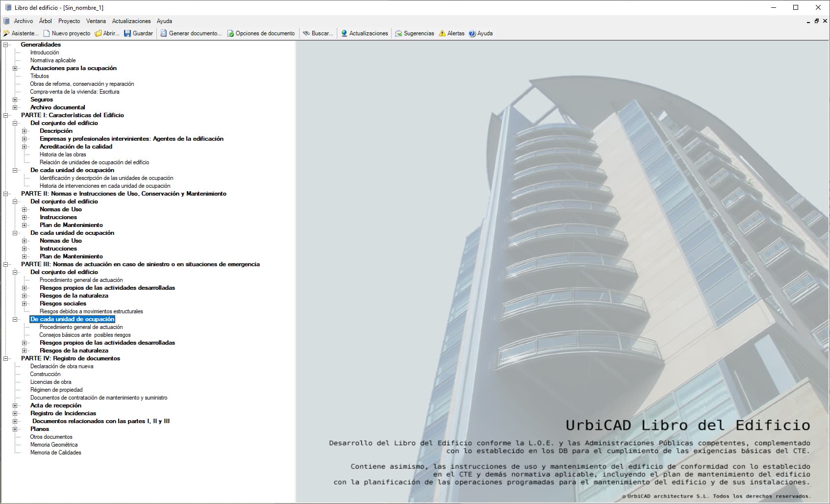The width and height of the screenshot is (830, 504).
Task: Select Licencias de obra item
Action: (51, 382)
